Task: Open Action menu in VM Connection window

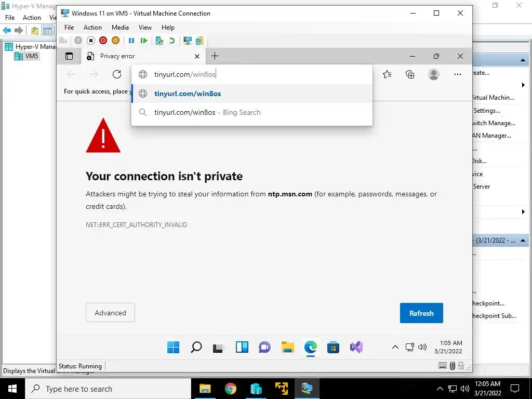Action: tap(92, 28)
